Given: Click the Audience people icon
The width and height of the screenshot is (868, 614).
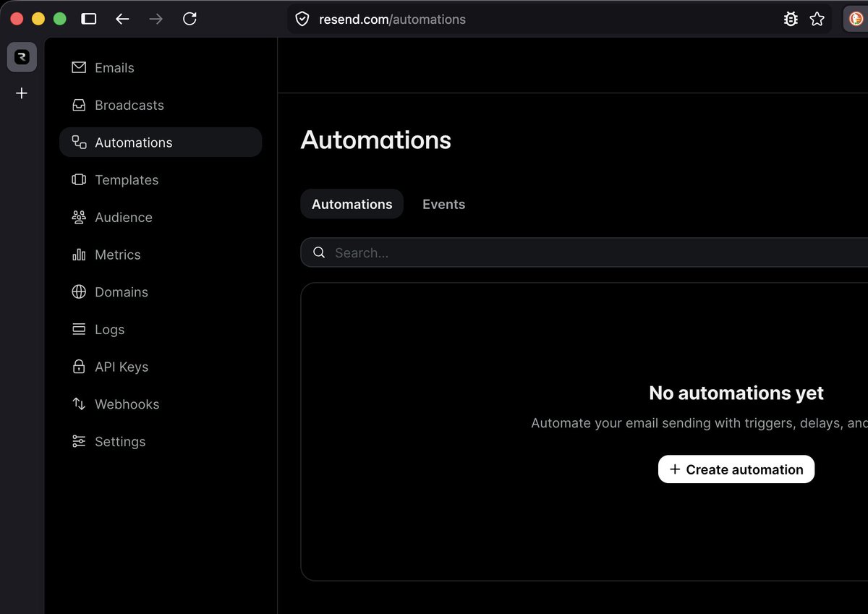Looking at the screenshot, I should pos(79,217).
